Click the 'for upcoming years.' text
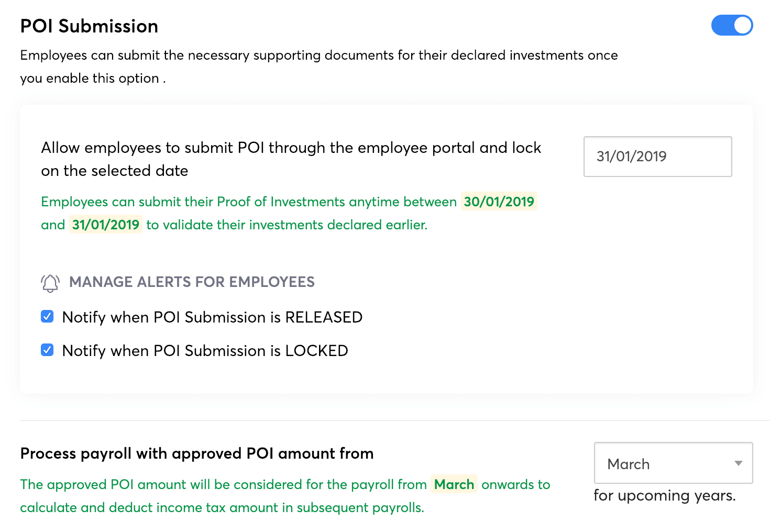This screenshot has width=770, height=532. [664, 495]
